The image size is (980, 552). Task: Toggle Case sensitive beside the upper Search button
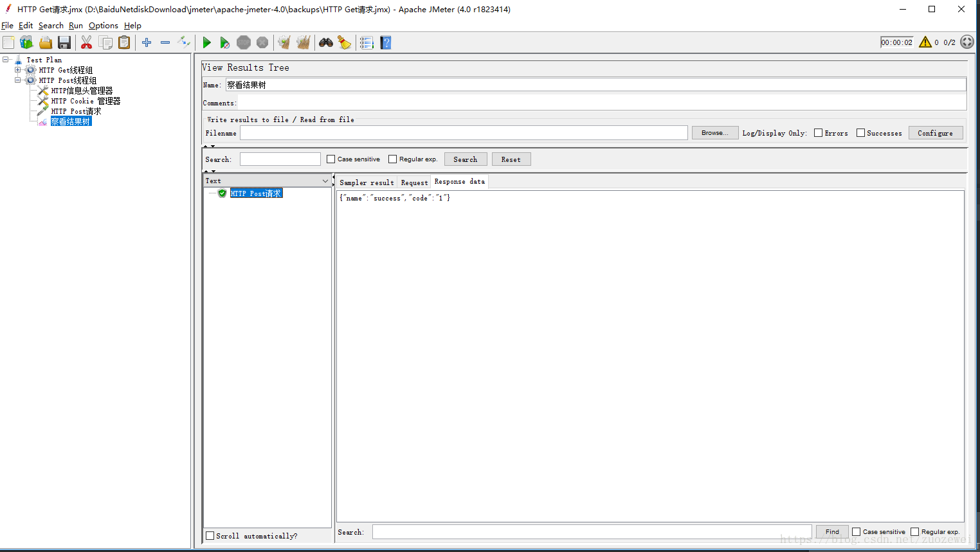click(331, 159)
